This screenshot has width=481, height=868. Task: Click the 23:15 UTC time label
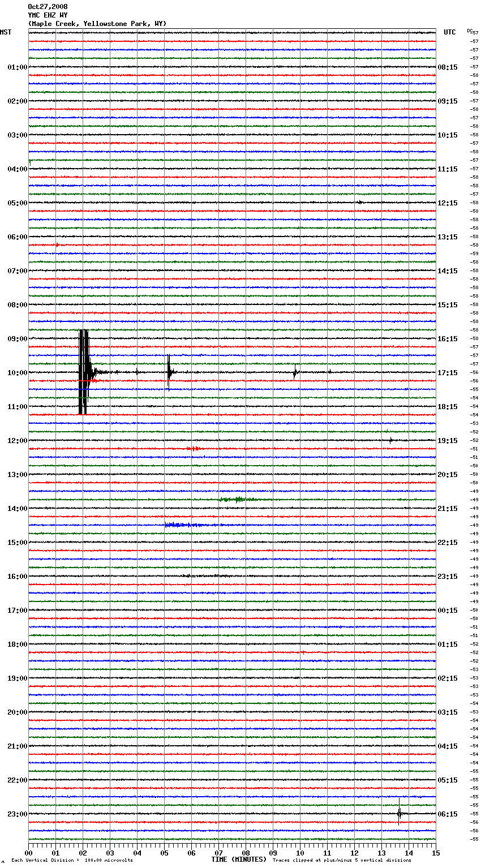click(x=448, y=577)
